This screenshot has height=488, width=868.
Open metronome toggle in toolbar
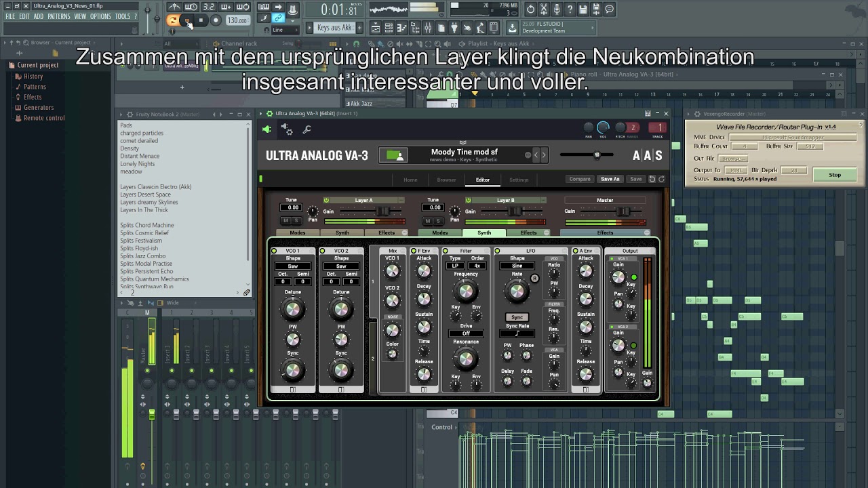[x=174, y=7]
